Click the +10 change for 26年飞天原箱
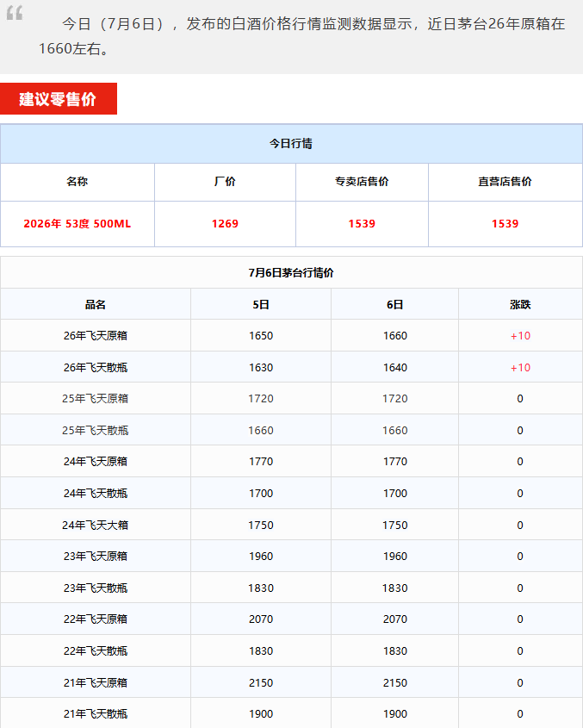 point(520,336)
